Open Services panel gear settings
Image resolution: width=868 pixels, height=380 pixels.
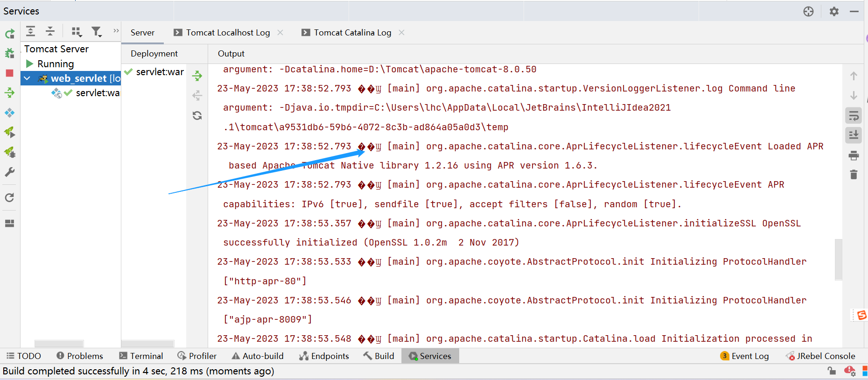[x=834, y=12]
